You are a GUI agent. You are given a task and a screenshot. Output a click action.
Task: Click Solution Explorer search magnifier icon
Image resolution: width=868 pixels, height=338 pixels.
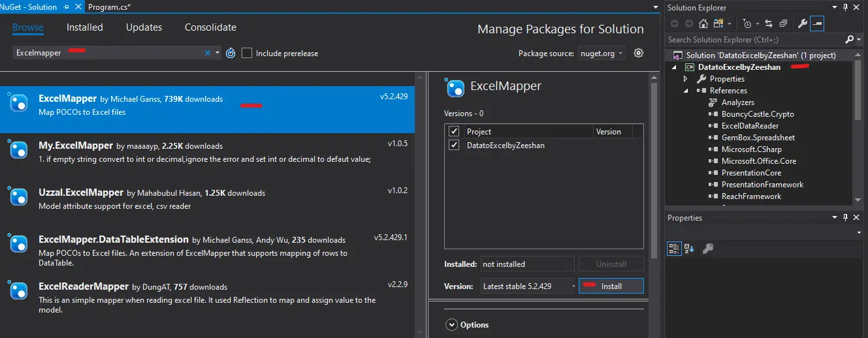point(849,39)
